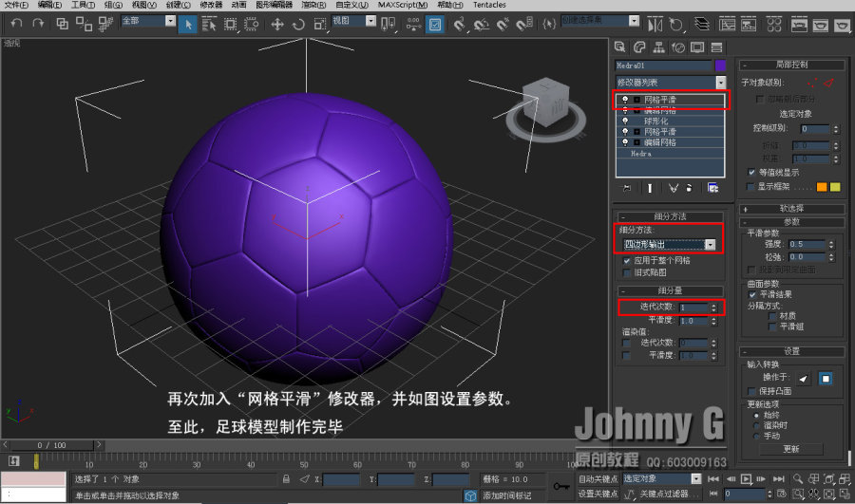
Task: Toggle the Angle Snap magnet icon
Action: click(x=482, y=24)
